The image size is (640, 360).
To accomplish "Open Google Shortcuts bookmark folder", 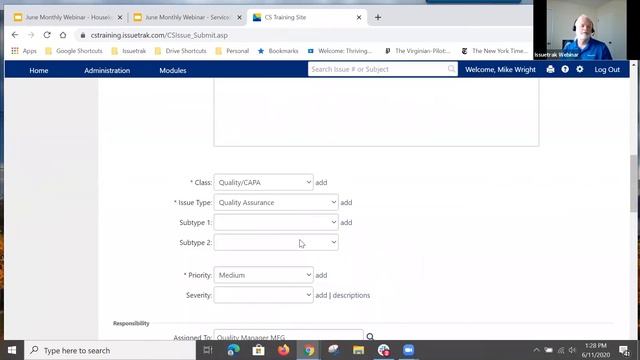I will [74, 51].
